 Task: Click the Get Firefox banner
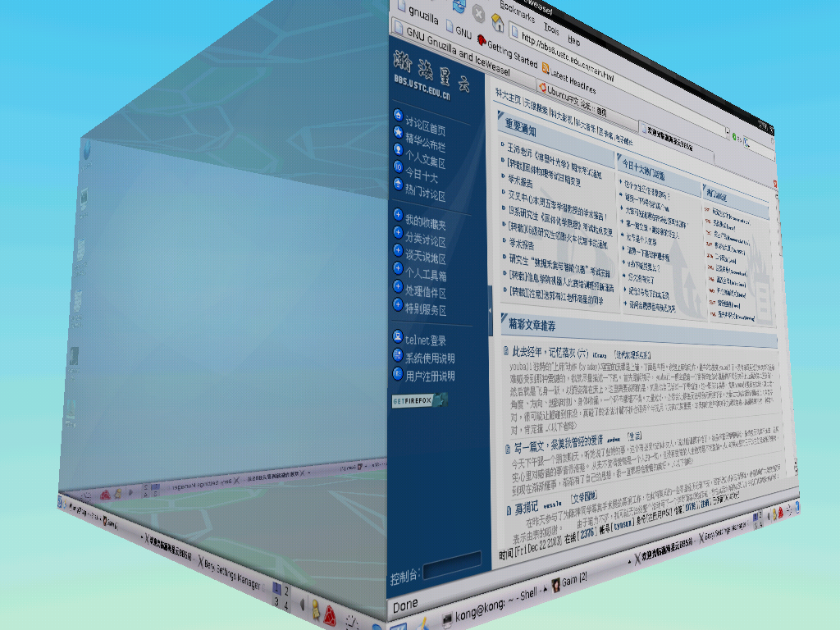pyautogui.click(x=419, y=400)
